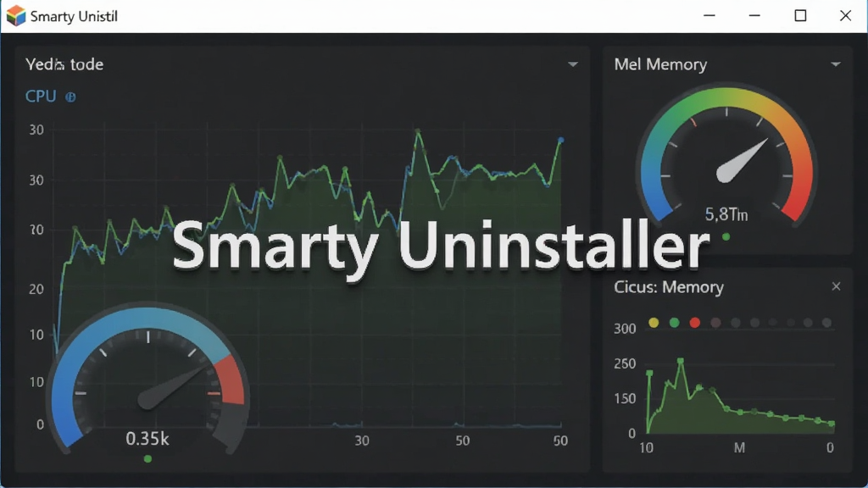The height and width of the screenshot is (488, 868).
Task: Click the 0.35k gauge reading
Action: tap(147, 439)
